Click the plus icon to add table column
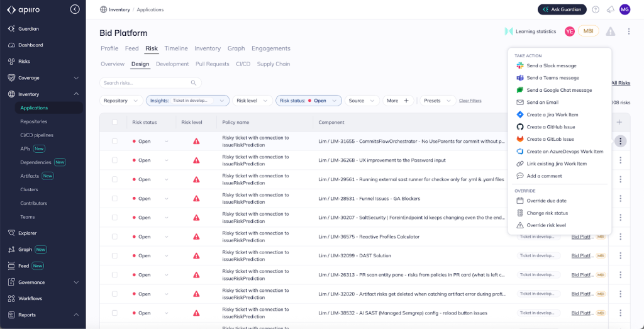The width and height of the screenshot is (644, 329). point(619,122)
